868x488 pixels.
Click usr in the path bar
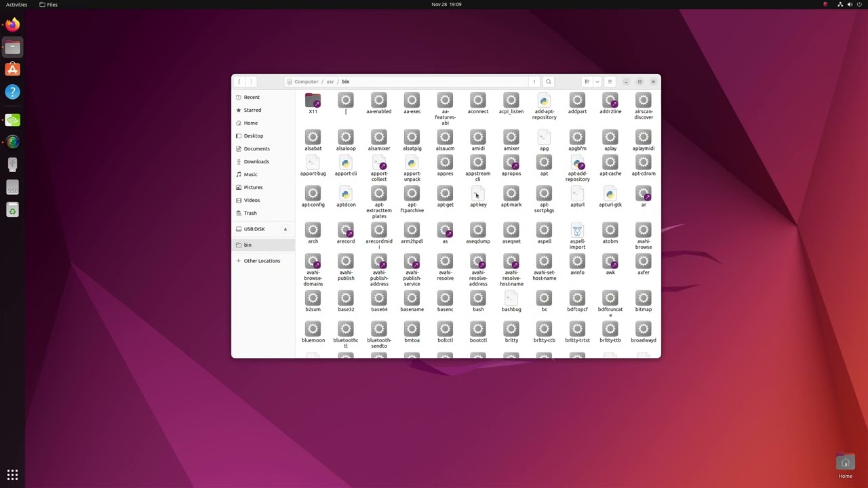pyautogui.click(x=330, y=81)
